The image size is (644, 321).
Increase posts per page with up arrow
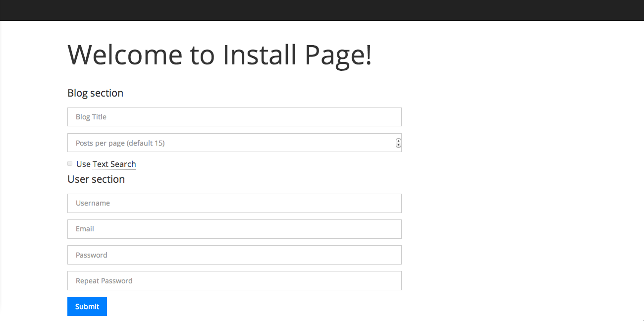click(x=398, y=141)
